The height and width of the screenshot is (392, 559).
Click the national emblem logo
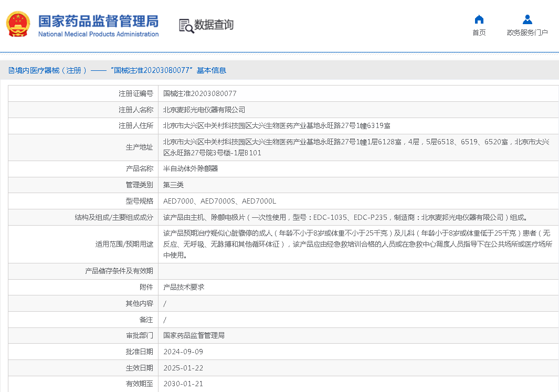tap(18, 25)
